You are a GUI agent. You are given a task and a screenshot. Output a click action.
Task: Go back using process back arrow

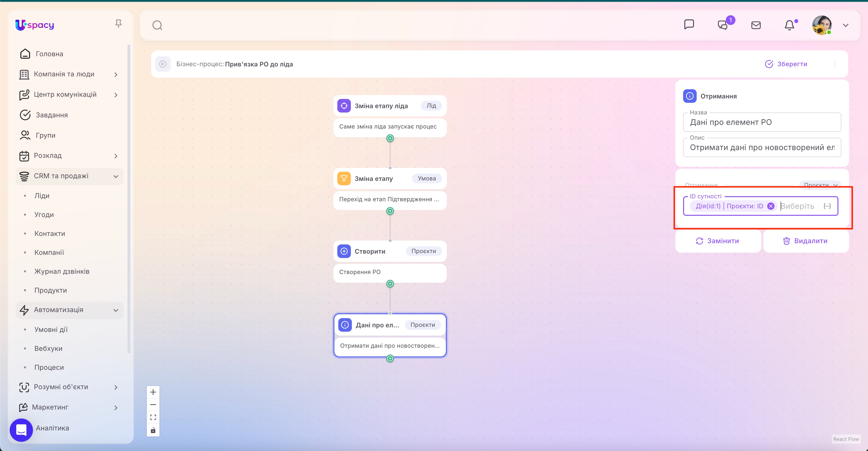pos(163,64)
